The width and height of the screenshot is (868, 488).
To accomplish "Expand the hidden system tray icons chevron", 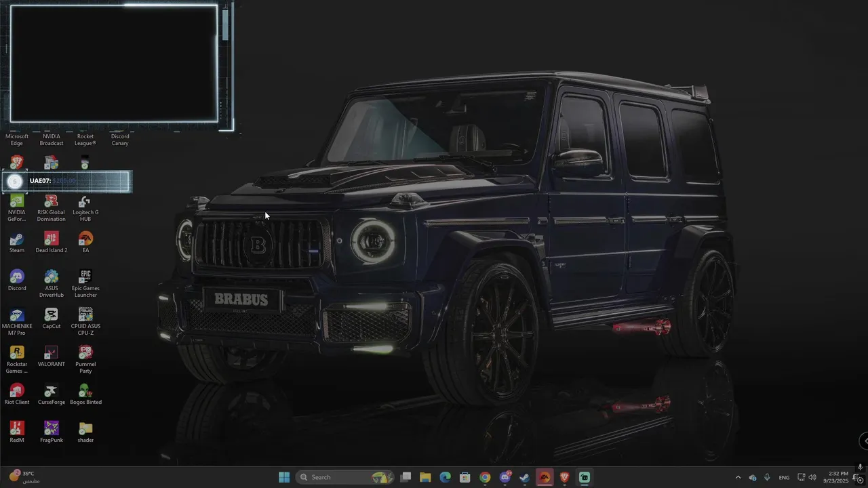I will click(738, 477).
